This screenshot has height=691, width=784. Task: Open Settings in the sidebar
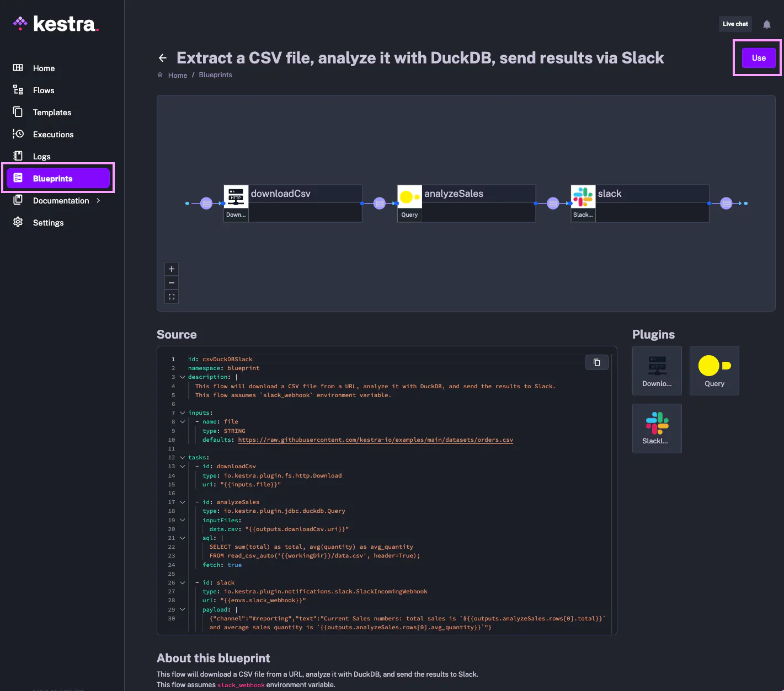48,223
